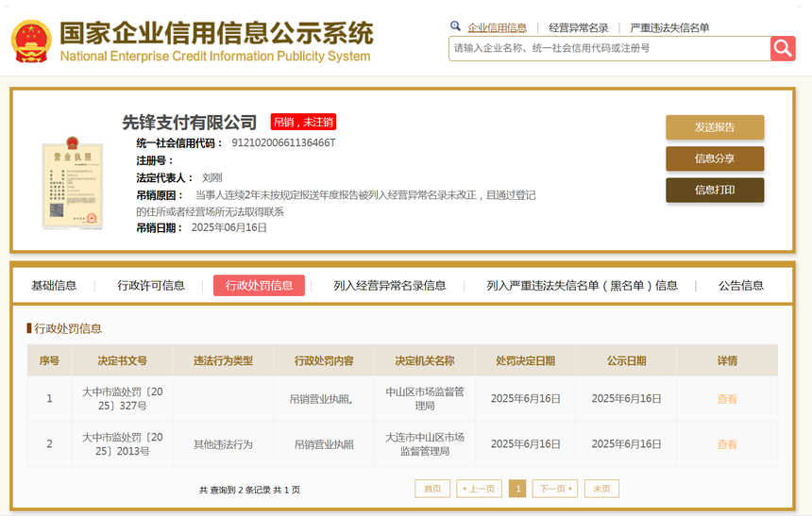Click the 发送报告 button

click(715, 127)
